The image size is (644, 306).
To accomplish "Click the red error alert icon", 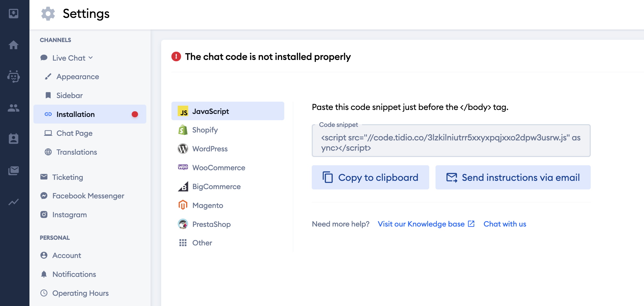I will (176, 57).
